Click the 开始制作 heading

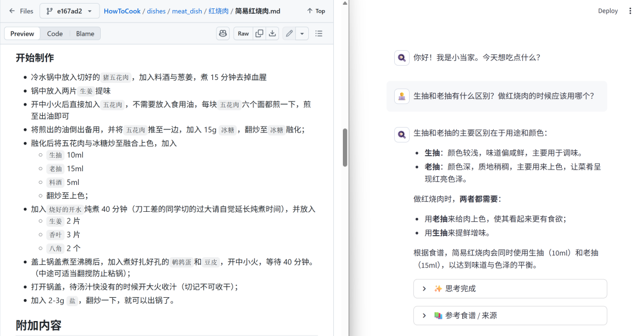coord(35,58)
